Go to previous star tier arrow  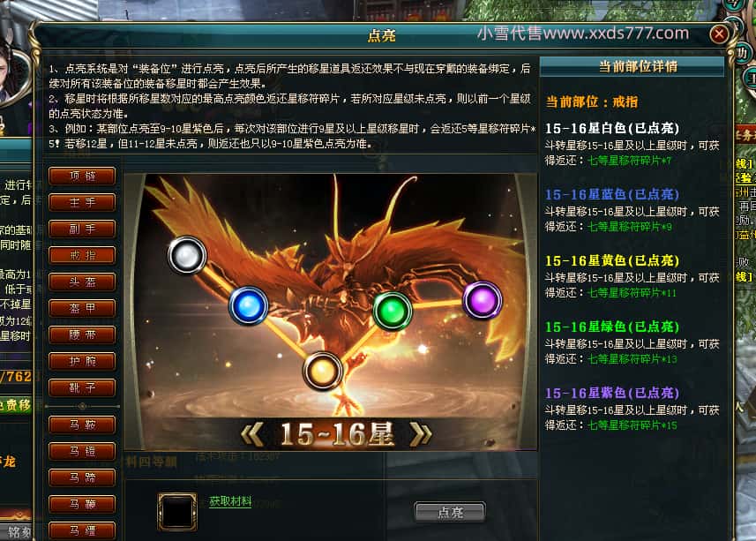pos(251,434)
